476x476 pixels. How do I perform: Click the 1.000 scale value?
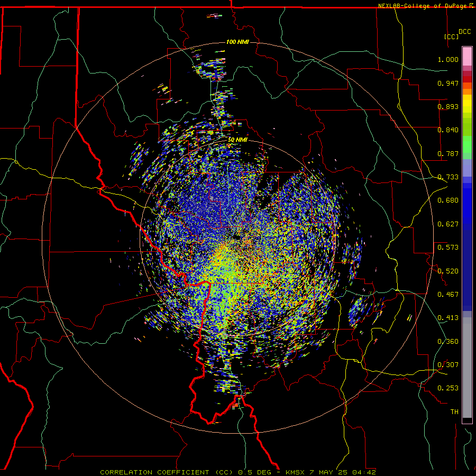point(448,59)
